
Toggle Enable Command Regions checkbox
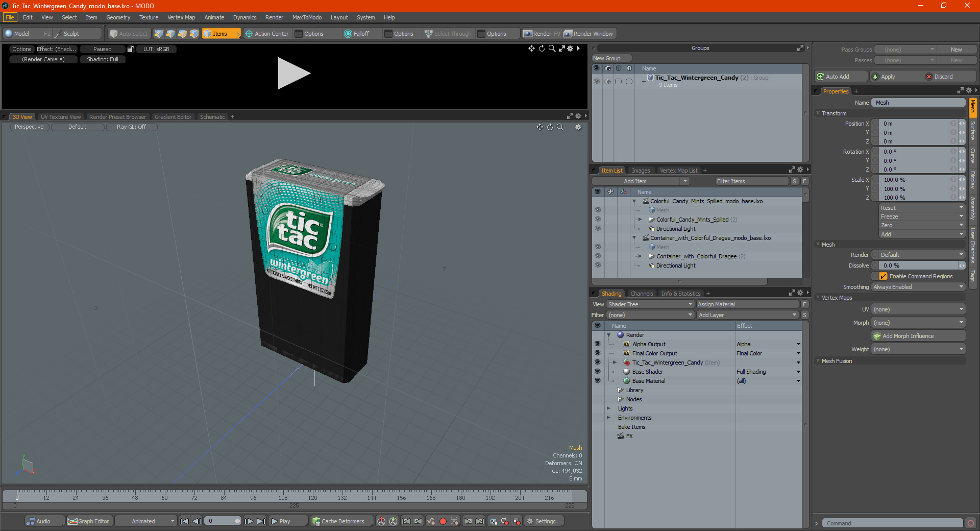tap(883, 276)
